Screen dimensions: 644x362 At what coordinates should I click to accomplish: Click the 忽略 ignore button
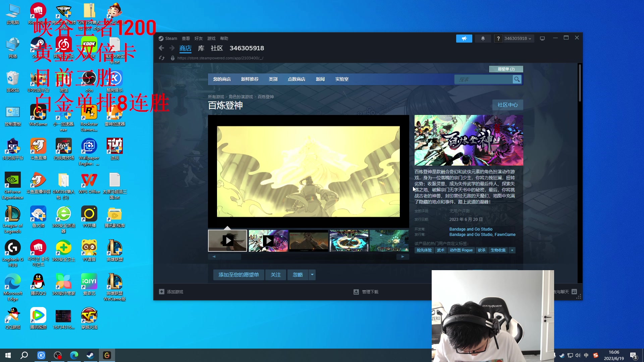click(x=298, y=275)
